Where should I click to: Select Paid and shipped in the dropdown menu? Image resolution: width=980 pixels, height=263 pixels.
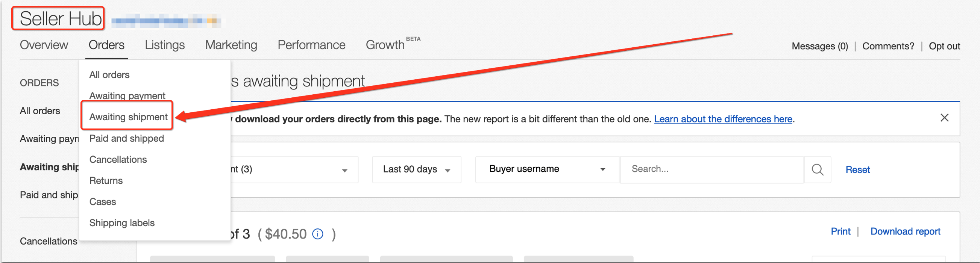[127, 138]
